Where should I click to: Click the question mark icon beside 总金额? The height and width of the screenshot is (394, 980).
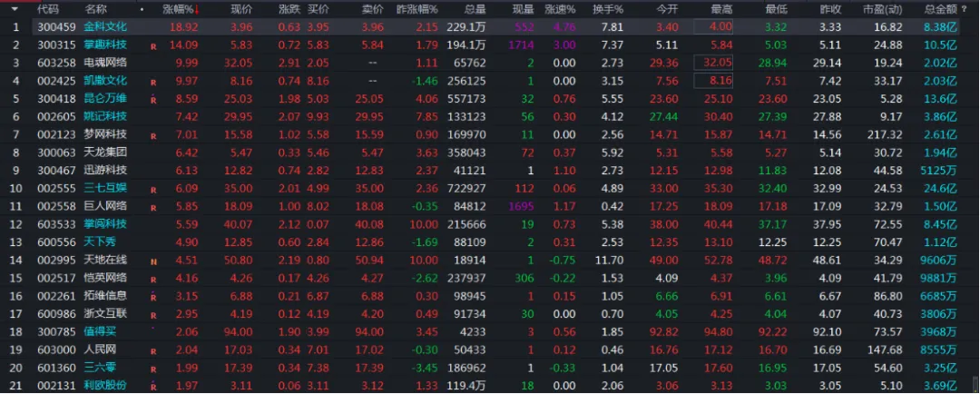coord(964,9)
